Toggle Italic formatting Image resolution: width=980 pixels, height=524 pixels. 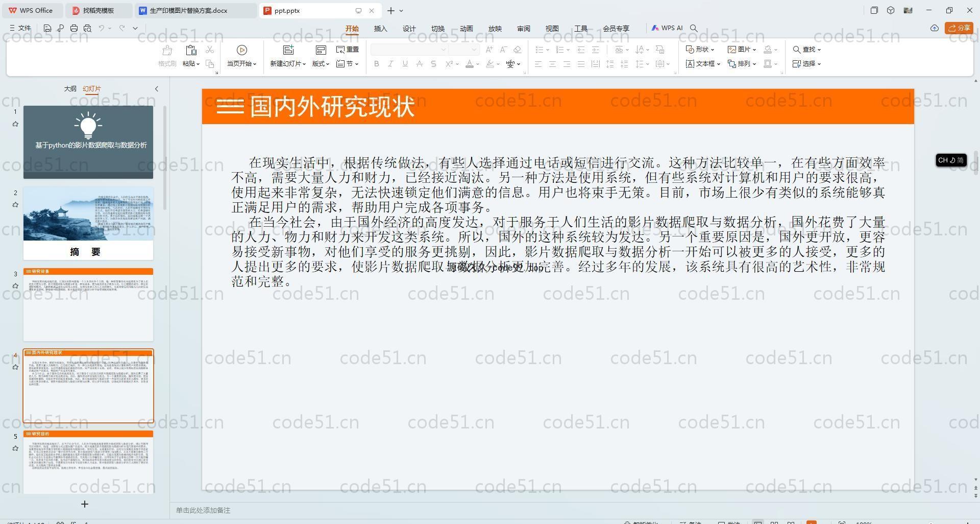[x=390, y=64]
